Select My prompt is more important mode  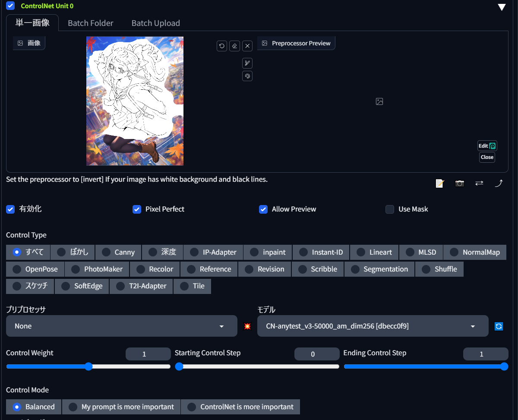coord(121,407)
